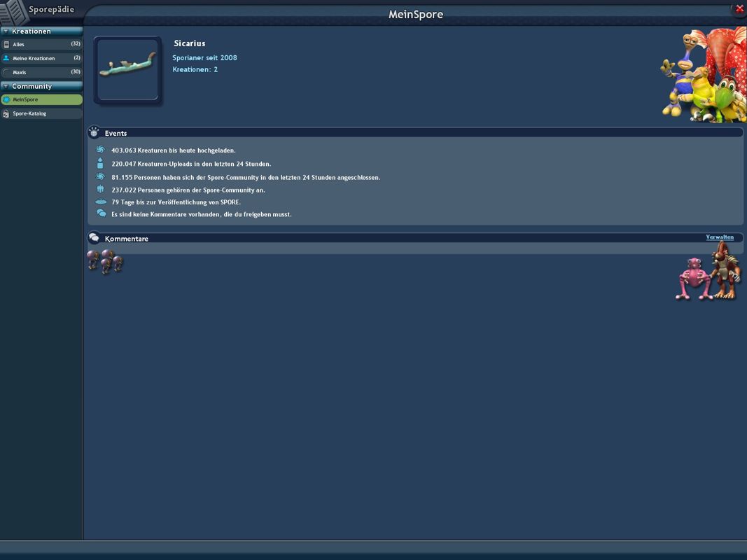The height and width of the screenshot is (560, 747).
Task: Open the Verwalten link for comments
Action: [720, 237]
